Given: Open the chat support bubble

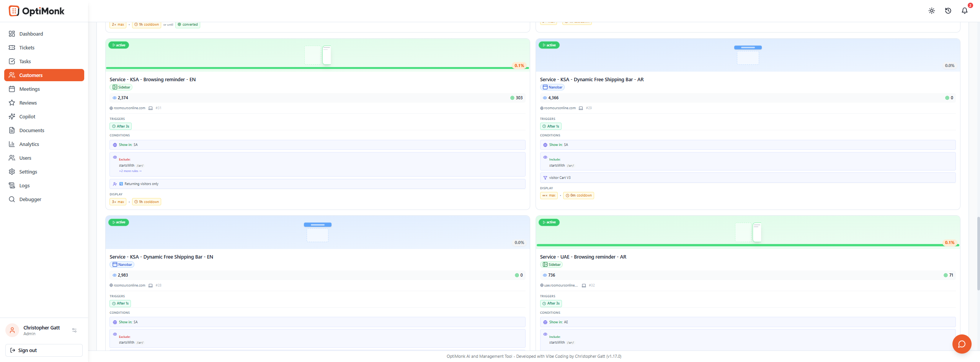Looking at the screenshot, I should [x=962, y=344].
